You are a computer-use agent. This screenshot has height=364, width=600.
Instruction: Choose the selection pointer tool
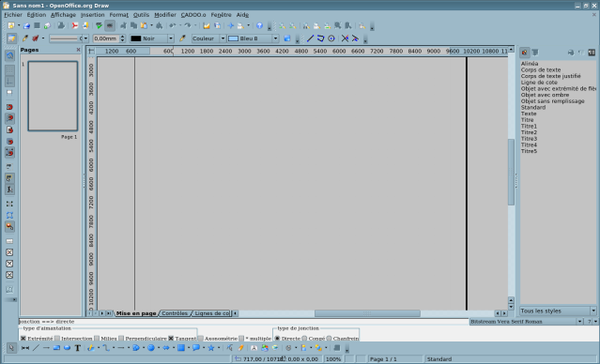tap(11, 348)
